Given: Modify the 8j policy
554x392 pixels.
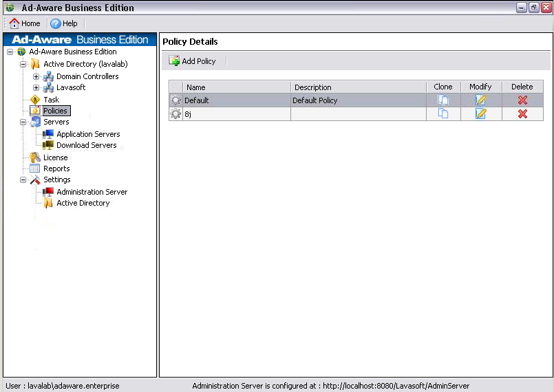Looking at the screenshot, I should [481, 113].
